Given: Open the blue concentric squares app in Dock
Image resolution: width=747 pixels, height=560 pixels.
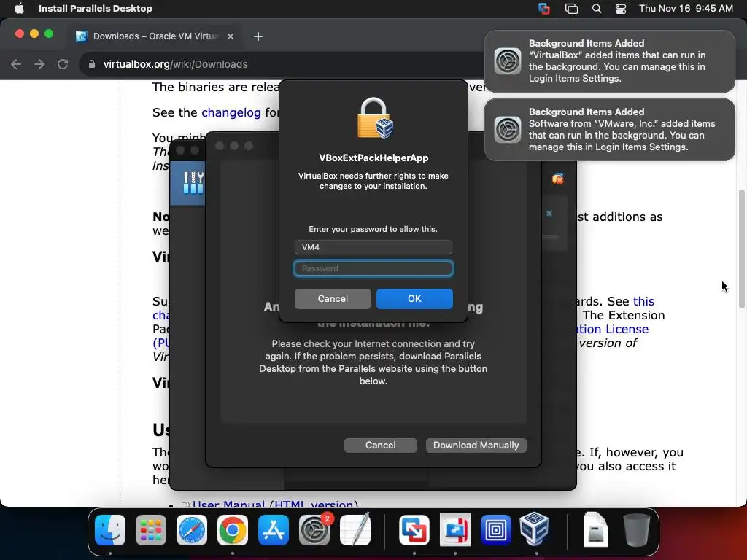Looking at the screenshot, I should tap(495, 530).
